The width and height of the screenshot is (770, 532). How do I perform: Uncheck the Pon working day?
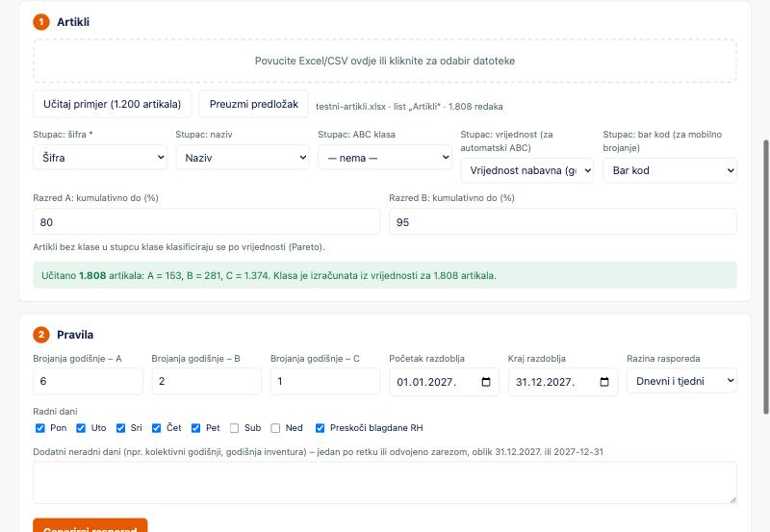40,428
